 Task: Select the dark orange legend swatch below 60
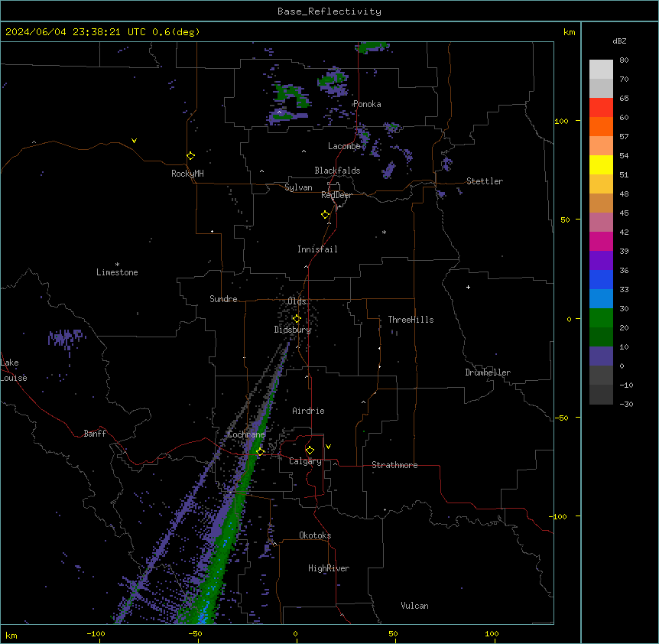pyautogui.click(x=601, y=126)
